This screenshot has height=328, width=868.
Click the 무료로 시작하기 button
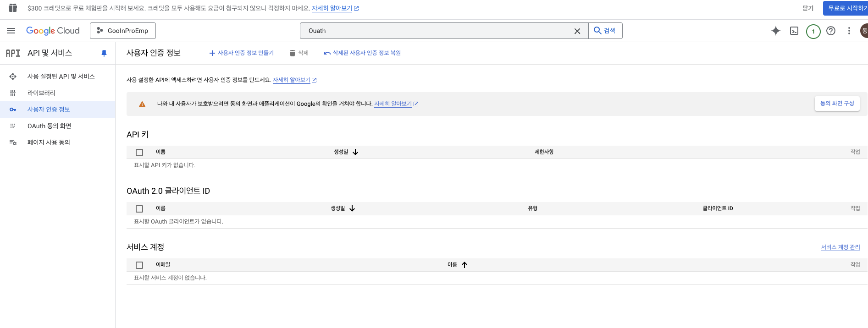point(846,8)
